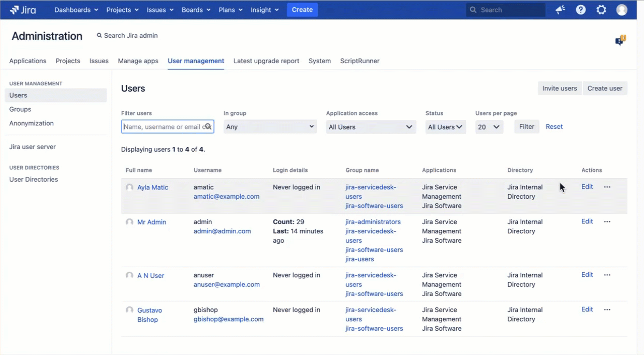Open the settings gear icon
Viewport: 644px width, 355px height.
click(601, 10)
